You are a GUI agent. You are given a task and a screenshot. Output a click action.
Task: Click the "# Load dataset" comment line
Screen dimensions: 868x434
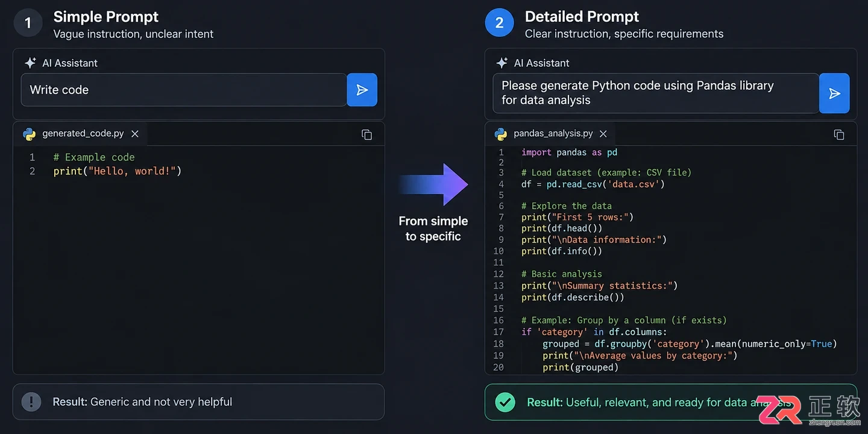[606, 172]
